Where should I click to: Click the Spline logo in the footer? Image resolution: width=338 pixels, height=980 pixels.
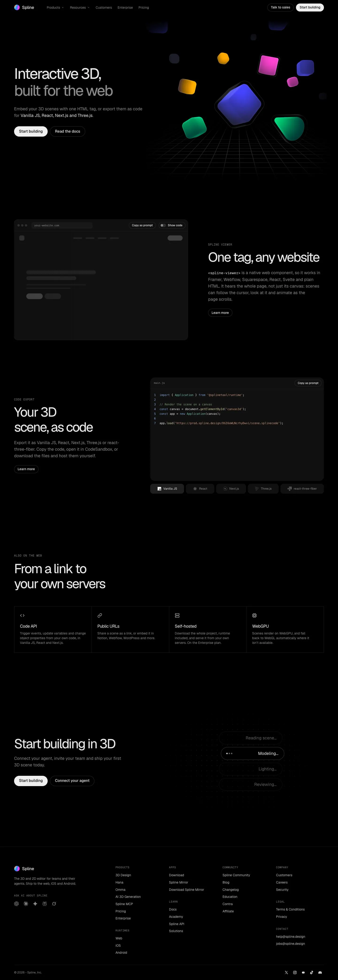point(24,869)
